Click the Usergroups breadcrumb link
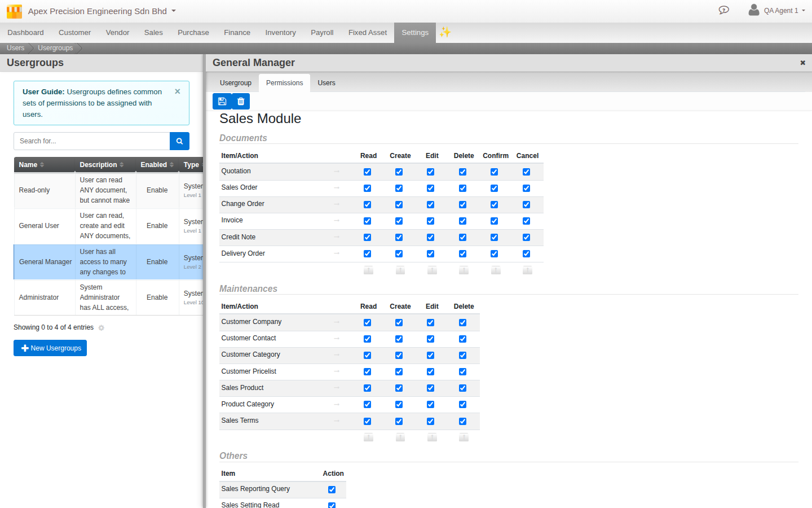Viewport: 812px width, 508px height. point(55,48)
